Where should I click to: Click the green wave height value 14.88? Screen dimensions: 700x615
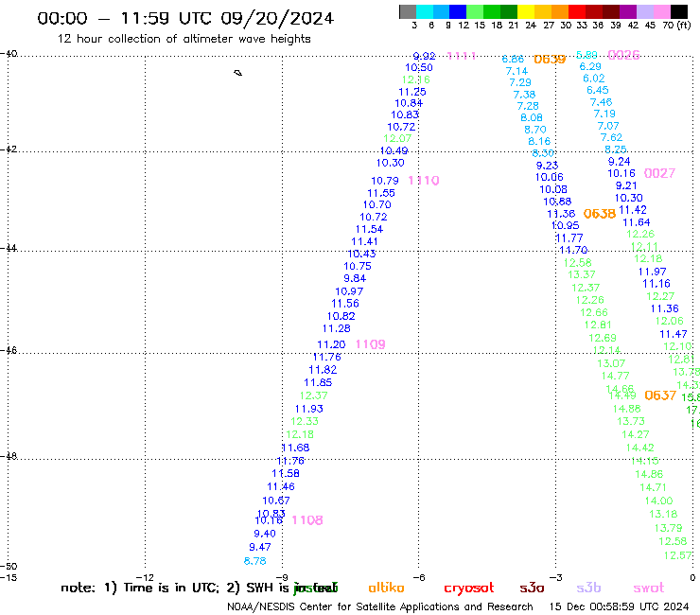(x=627, y=409)
